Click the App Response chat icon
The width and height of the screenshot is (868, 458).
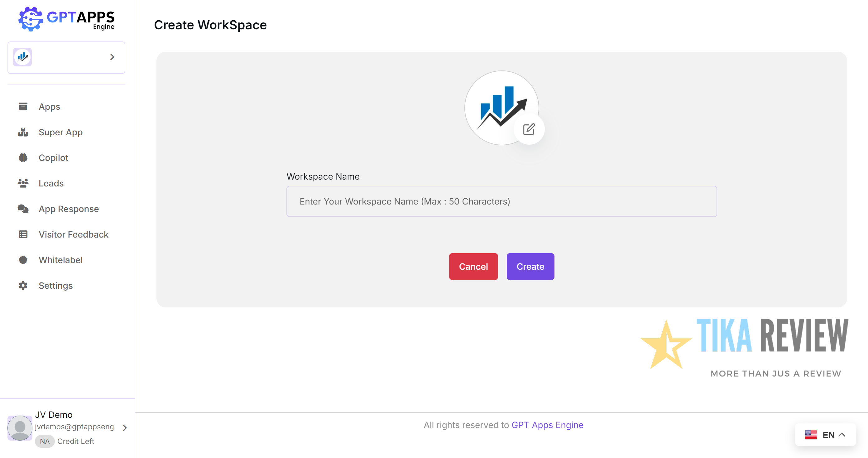[22, 209]
